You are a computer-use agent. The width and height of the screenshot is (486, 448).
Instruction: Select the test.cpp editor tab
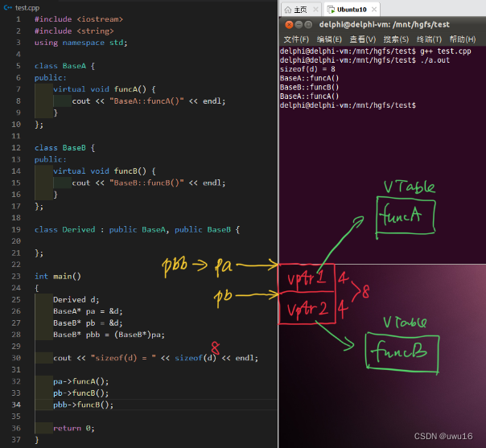click(22, 7)
